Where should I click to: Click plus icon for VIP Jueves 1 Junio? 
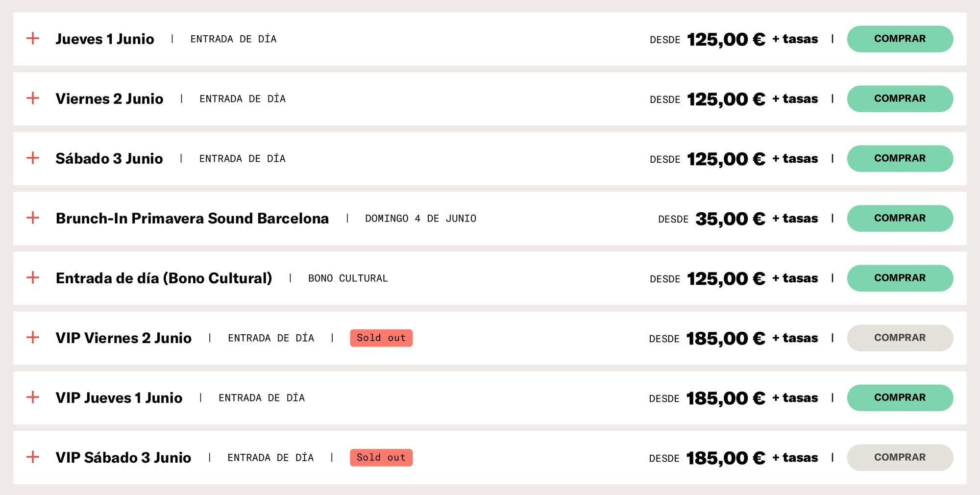[x=33, y=397]
